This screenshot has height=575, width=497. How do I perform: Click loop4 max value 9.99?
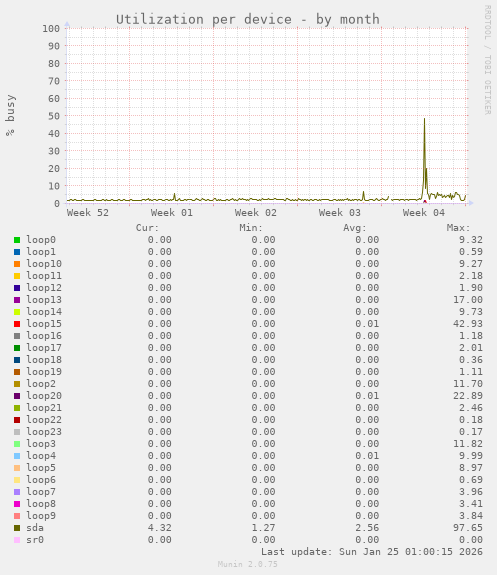click(471, 456)
